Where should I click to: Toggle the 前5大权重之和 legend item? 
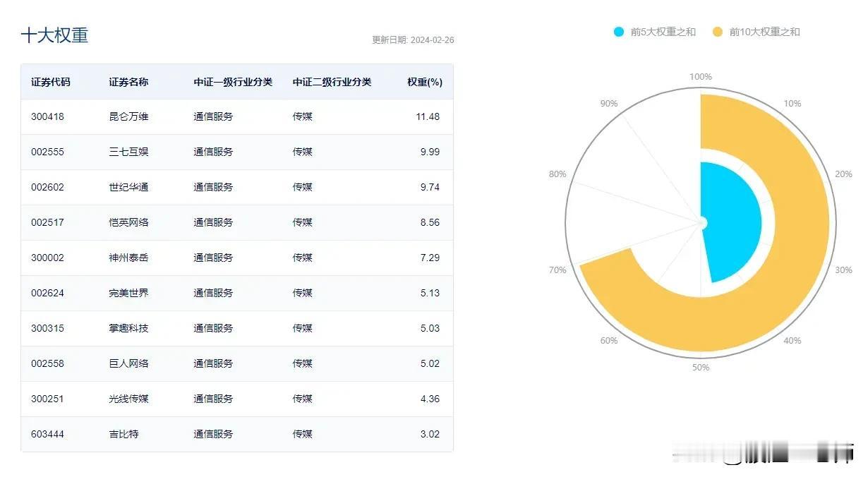coord(654,32)
